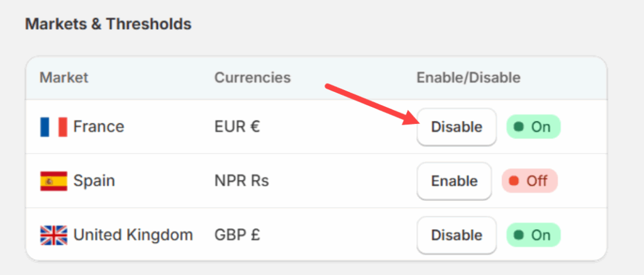Screen dimensions: 644x275
Task: Select the United Kingdom market name
Action: tap(133, 235)
